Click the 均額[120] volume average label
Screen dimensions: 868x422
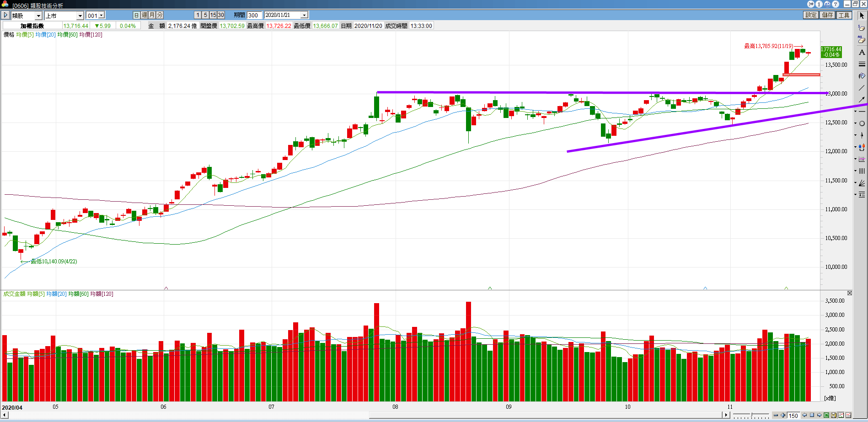(x=102, y=294)
